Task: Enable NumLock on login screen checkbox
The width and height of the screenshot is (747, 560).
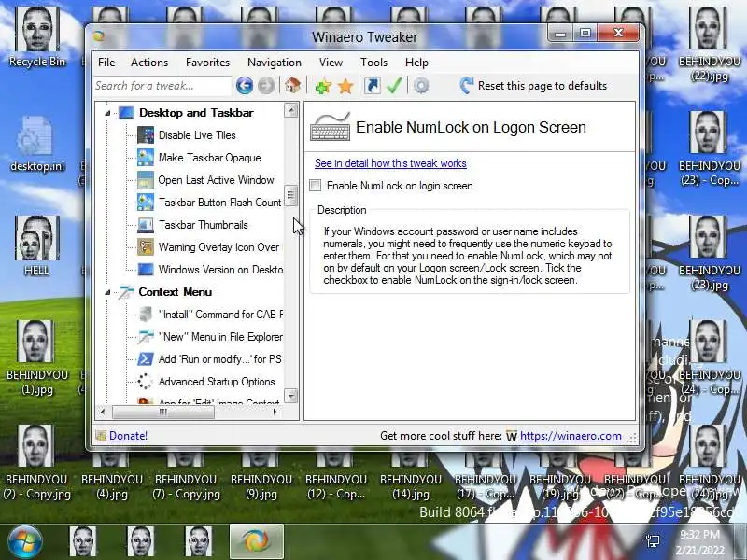Action: click(x=315, y=185)
